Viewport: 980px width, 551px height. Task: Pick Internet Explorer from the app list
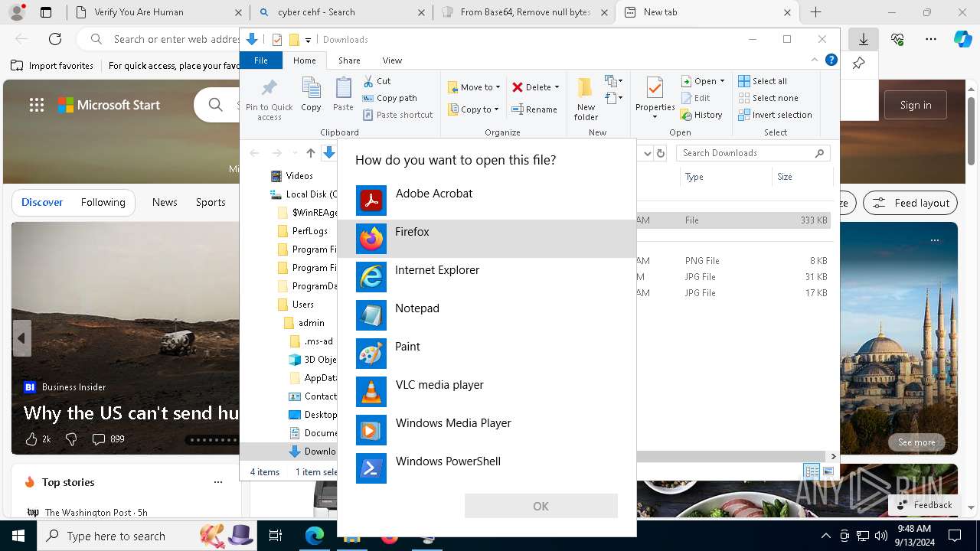click(x=486, y=277)
